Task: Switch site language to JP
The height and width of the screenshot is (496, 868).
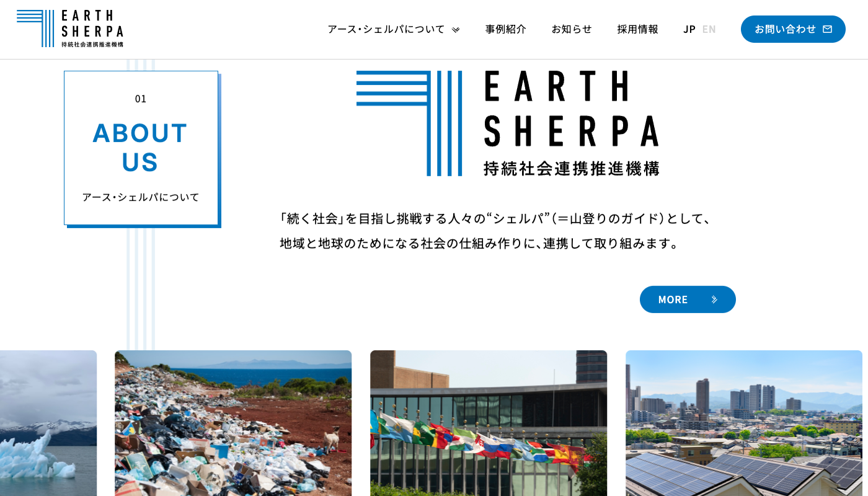Action: point(689,29)
